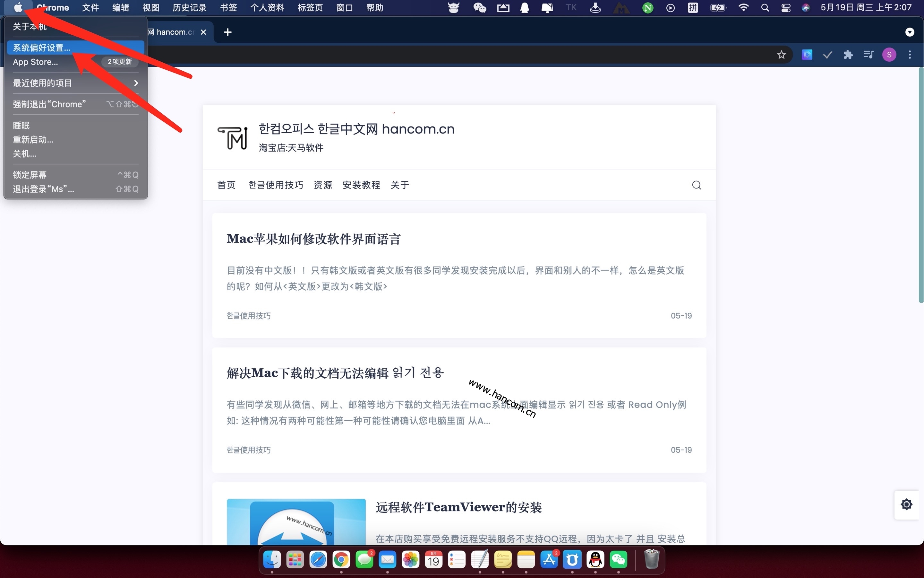Screen dimensions: 924x578
Task: Click 한글使用技巧 category under first article
Action: click(249, 316)
